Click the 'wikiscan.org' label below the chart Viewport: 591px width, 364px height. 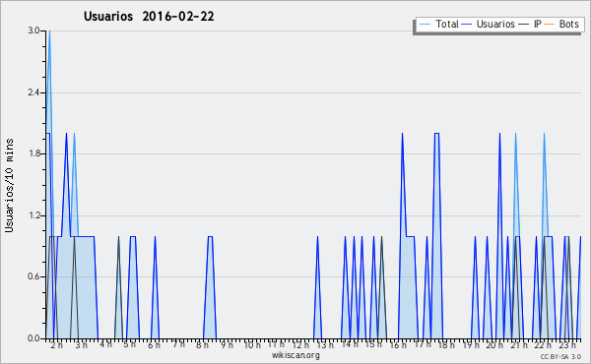coord(295,355)
